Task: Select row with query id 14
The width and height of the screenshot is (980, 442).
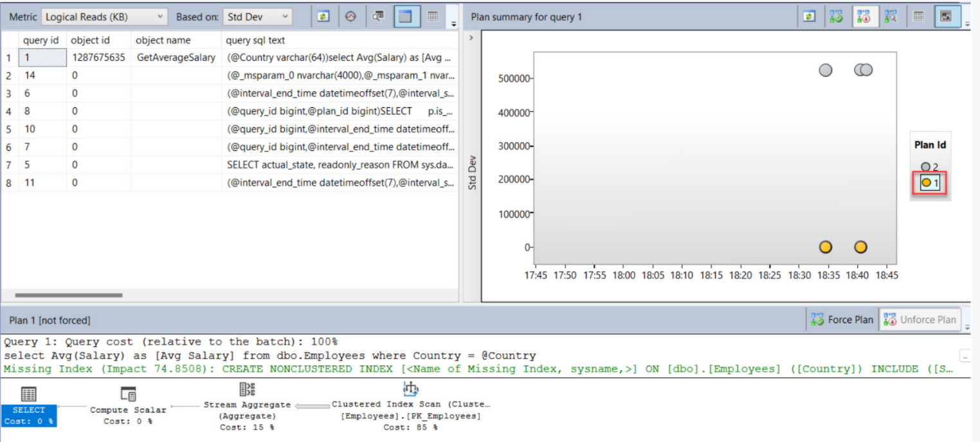Action: [x=230, y=75]
